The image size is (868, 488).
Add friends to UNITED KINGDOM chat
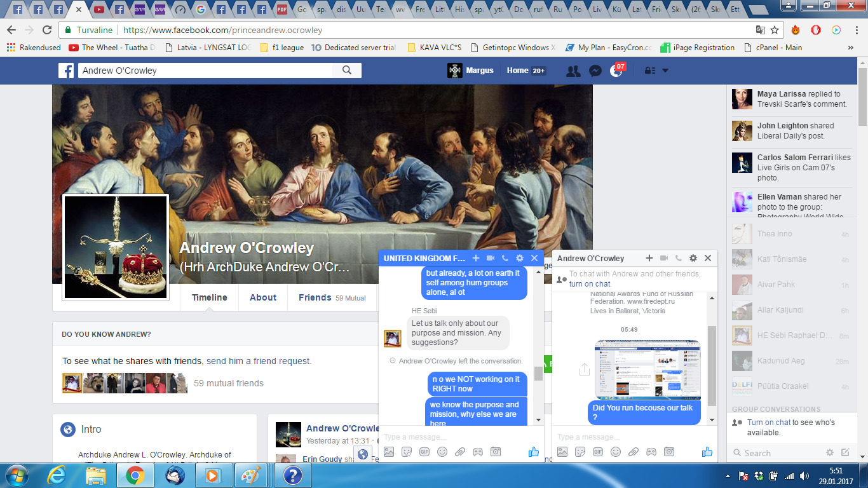(x=476, y=258)
